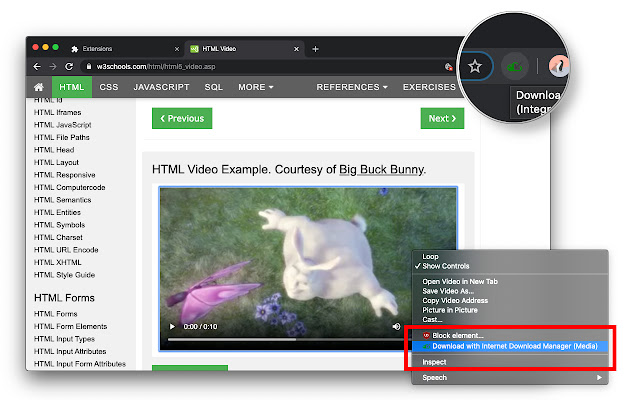Mute the video with the speaker icon
This screenshot has height=400, width=640.
pyautogui.click(x=396, y=326)
